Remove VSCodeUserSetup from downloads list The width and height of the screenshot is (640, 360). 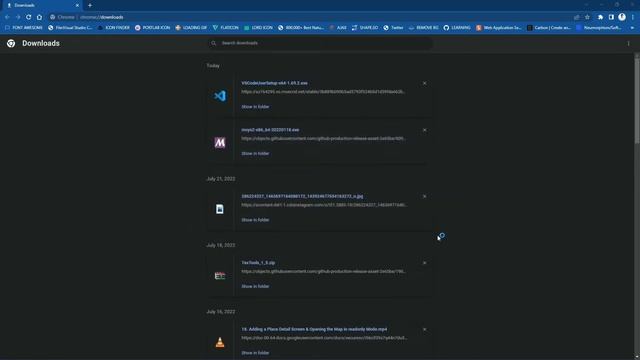click(x=424, y=83)
